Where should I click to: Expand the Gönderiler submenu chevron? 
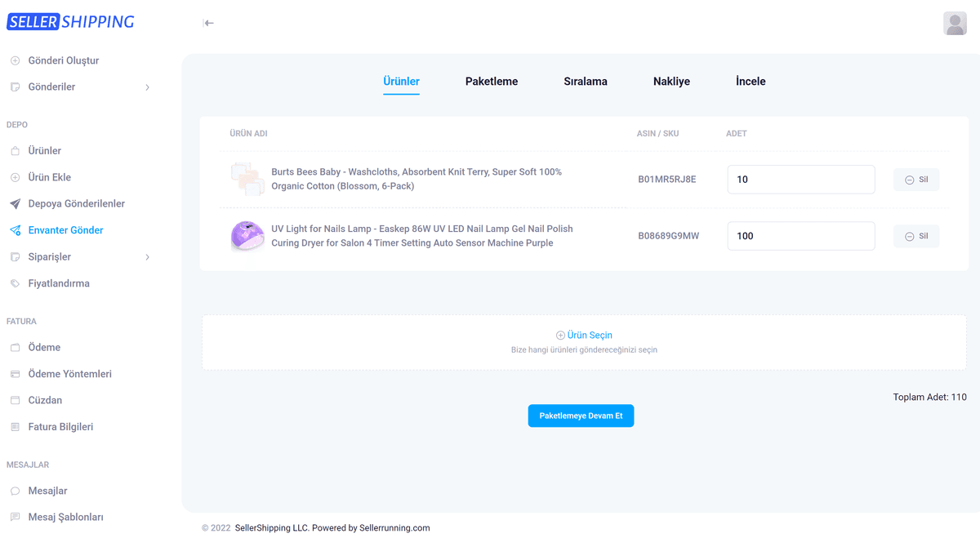(x=147, y=87)
